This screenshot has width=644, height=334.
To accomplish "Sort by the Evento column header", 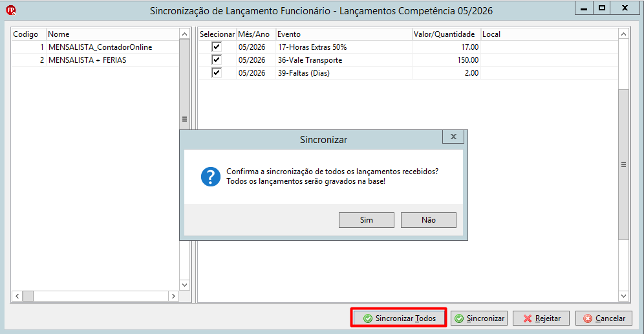I will [x=344, y=34].
